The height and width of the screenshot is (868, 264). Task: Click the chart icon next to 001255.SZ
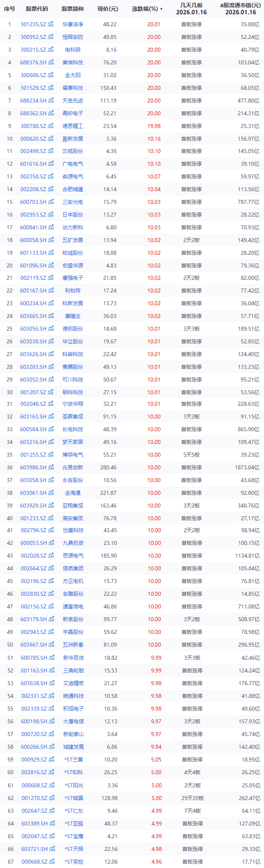pyautogui.click(x=51, y=455)
